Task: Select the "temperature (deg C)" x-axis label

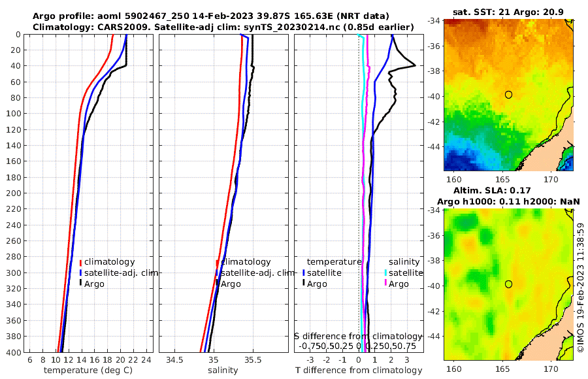Action: tap(88, 371)
